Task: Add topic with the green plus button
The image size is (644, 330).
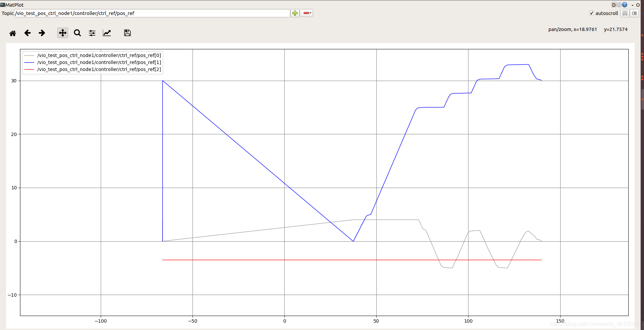Action: click(295, 13)
